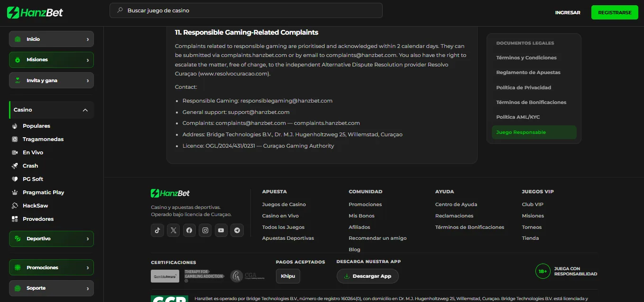Open HanzBet Telegram channel
644x302 pixels.
[237, 230]
